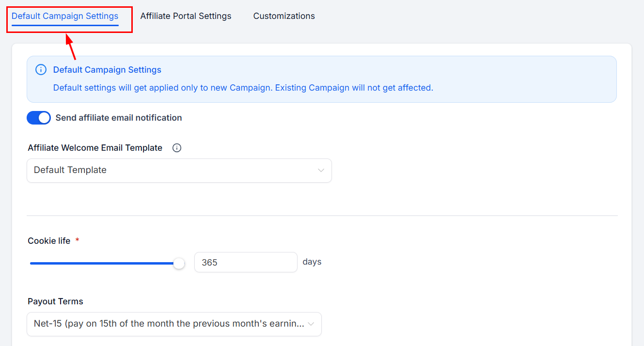Select the Default Campaign Settings tab
644x346 pixels.
coord(65,16)
